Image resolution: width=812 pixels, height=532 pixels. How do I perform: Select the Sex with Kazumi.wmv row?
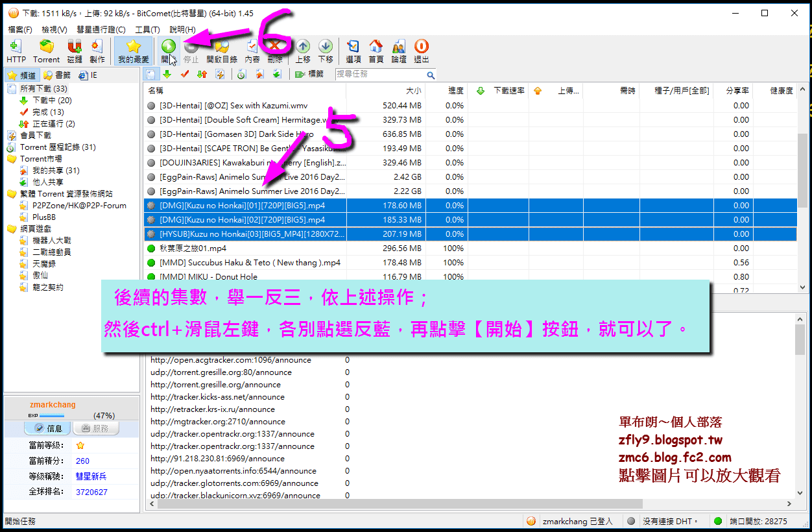[470, 106]
